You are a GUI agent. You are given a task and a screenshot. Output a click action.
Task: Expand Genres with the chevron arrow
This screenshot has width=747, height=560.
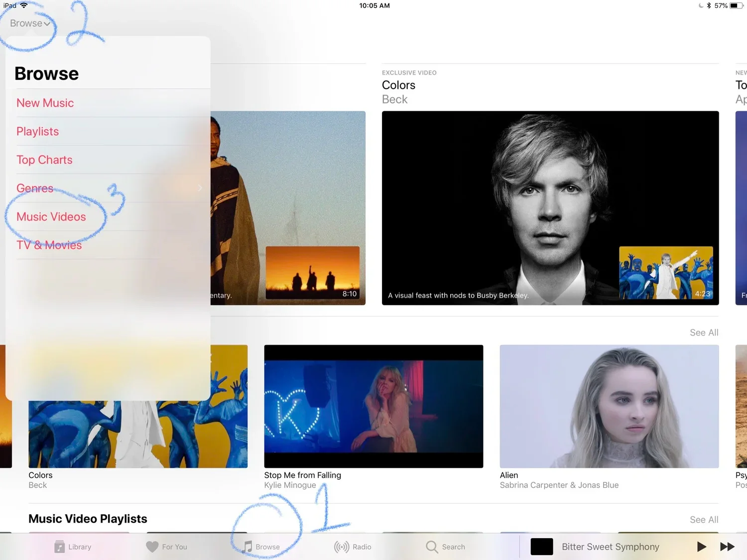[200, 188]
